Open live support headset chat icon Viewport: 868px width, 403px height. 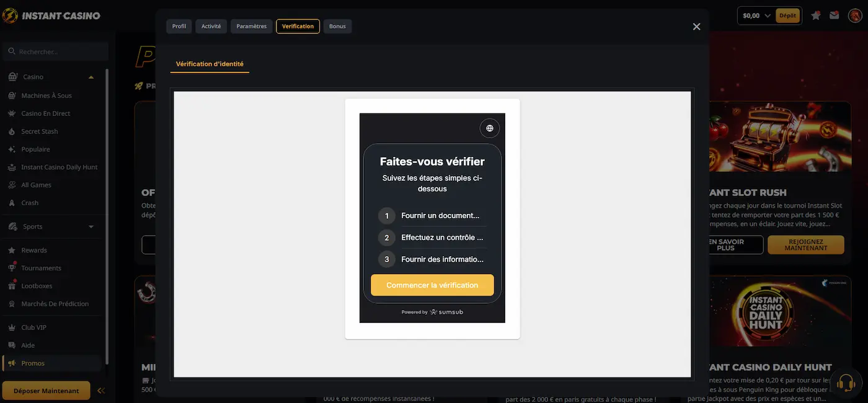[846, 382]
